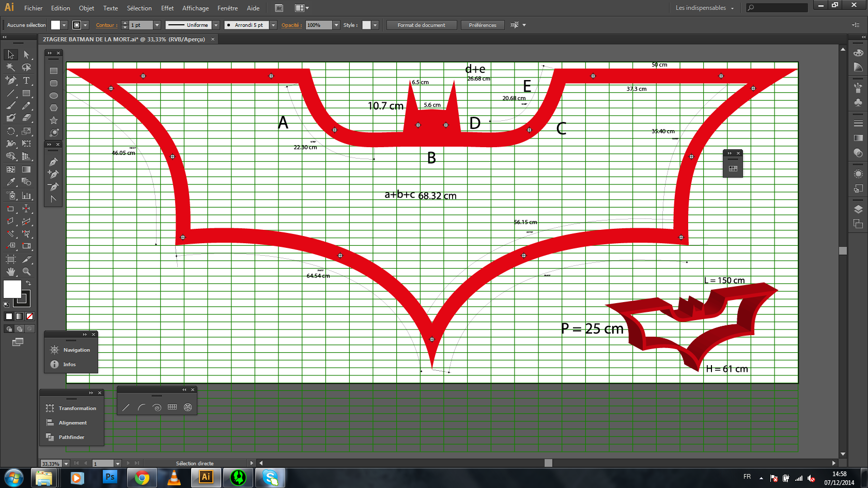Select the Magic Wand tool
Image resolution: width=868 pixels, height=488 pixels.
11,67
